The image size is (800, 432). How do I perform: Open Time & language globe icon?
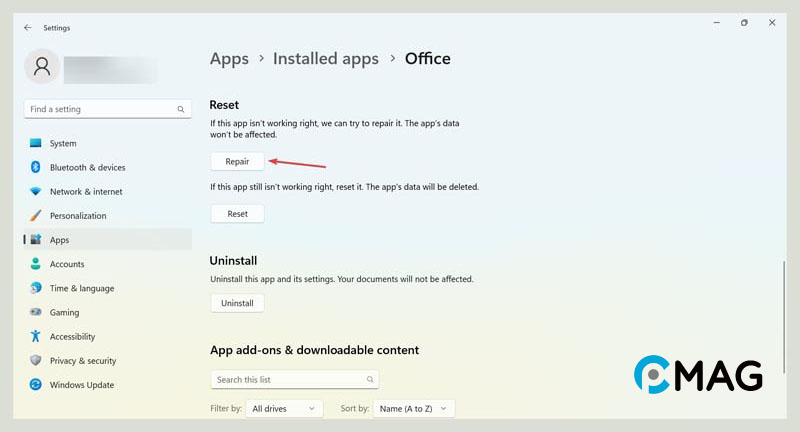point(36,288)
